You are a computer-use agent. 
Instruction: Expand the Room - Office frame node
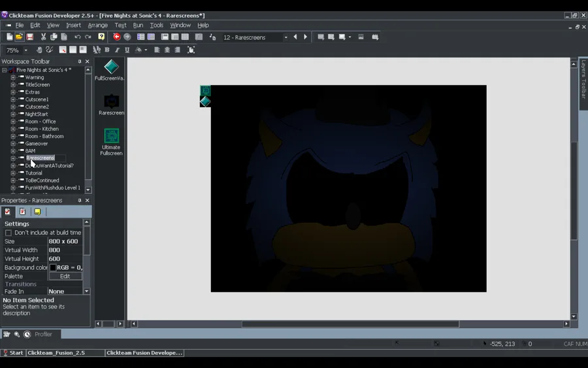pos(13,122)
